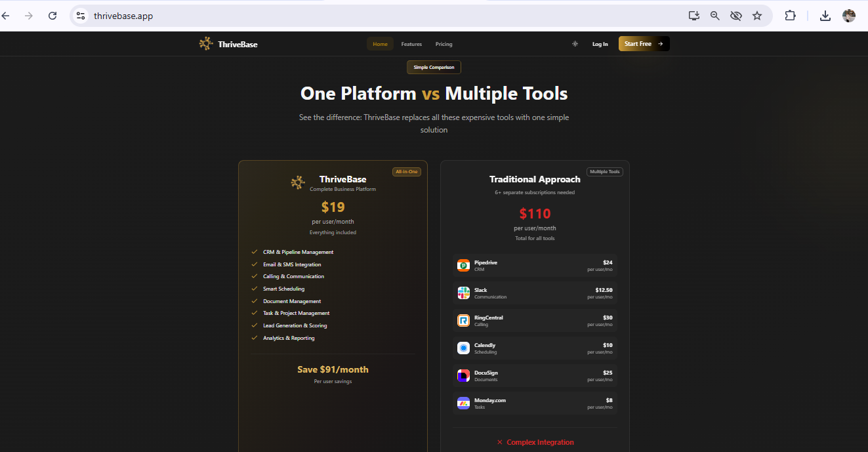
Task: Click the Start Free button
Action: [x=644, y=44]
